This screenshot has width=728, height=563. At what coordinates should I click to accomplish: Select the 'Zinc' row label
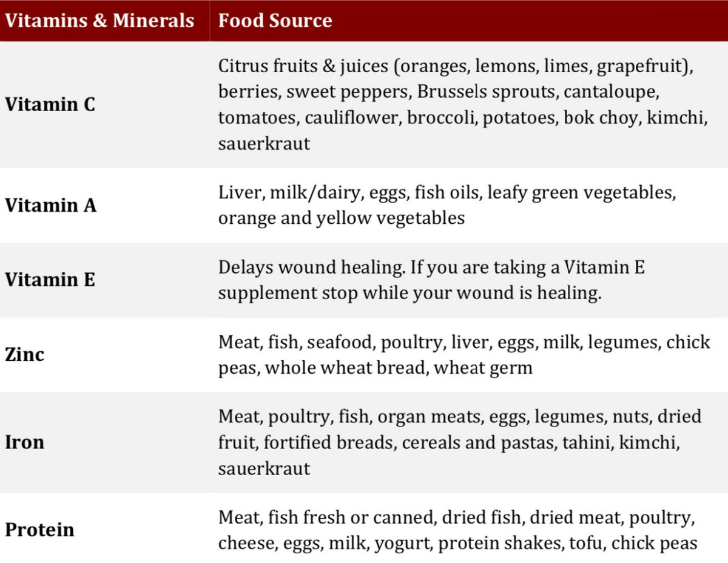pyautogui.click(x=25, y=354)
